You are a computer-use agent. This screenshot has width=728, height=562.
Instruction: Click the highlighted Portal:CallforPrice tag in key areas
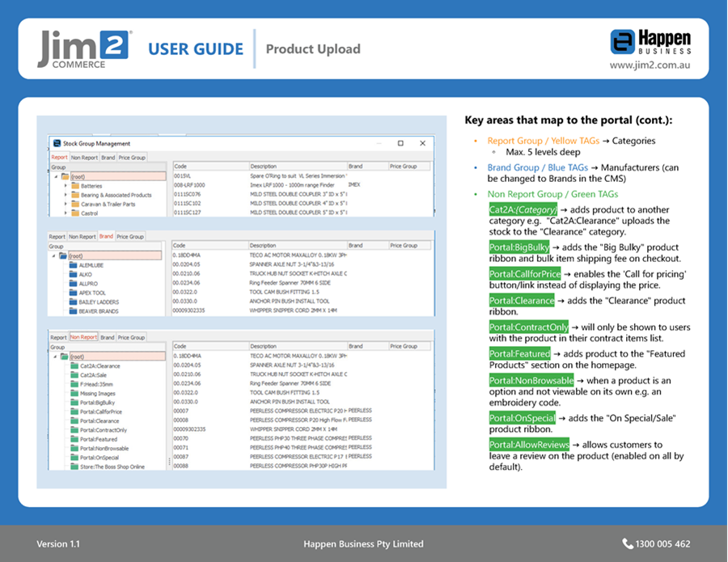click(x=525, y=274)
